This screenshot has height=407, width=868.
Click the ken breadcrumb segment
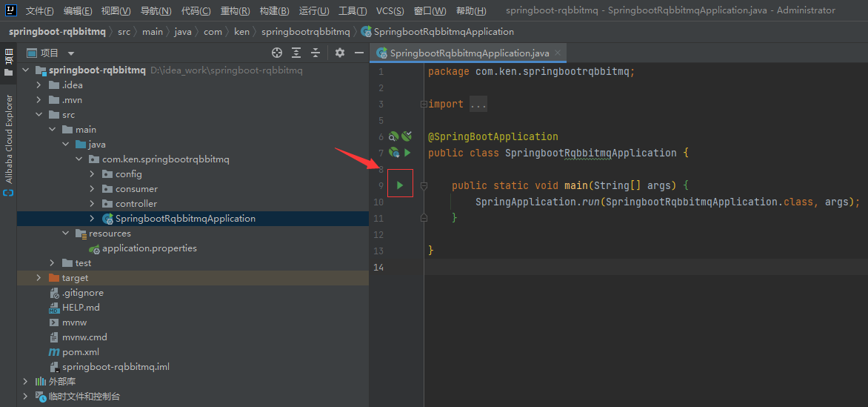pos(242,32)
